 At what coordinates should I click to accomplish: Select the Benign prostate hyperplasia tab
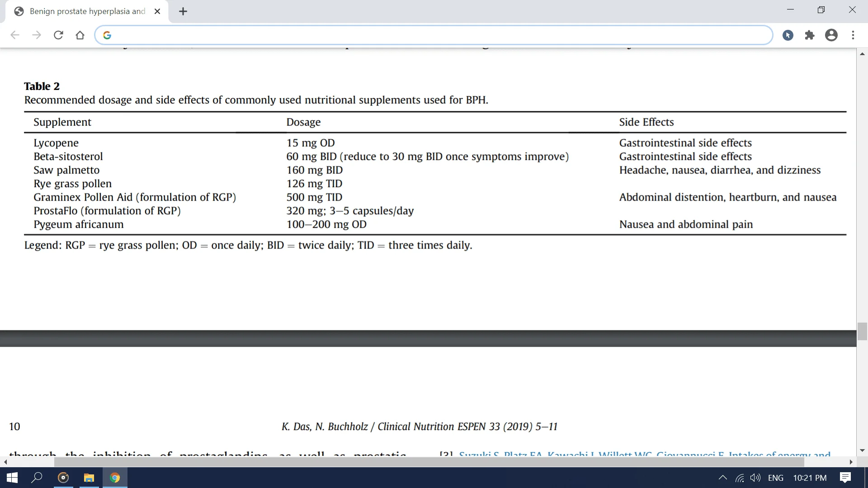[x=87, y=12]
